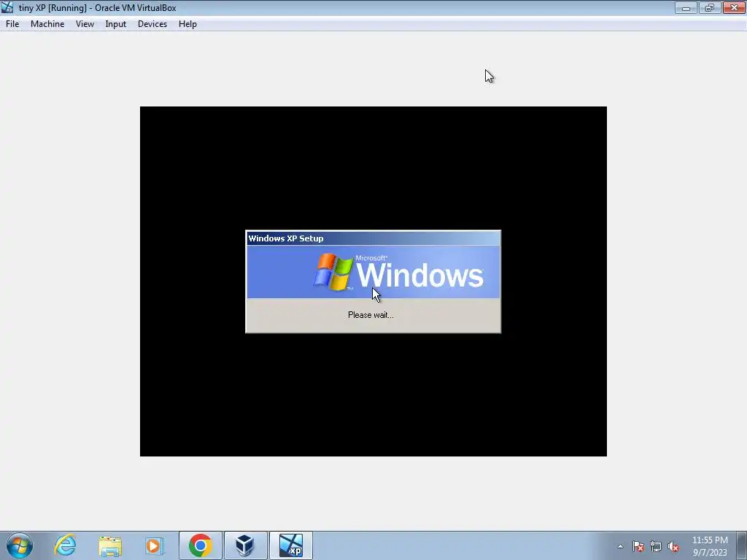Click the Please wait... message text
This screenshot has width=747, height=560.
[x=371, y=315]
